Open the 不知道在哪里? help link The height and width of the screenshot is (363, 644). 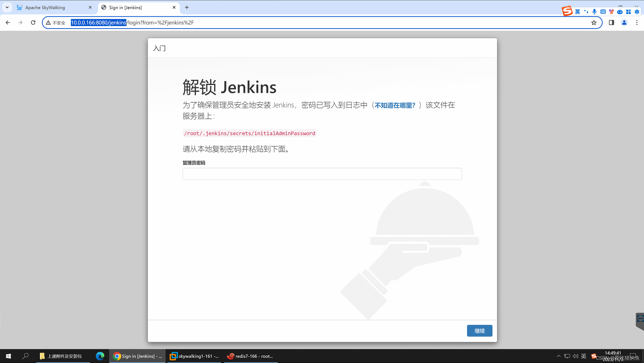tap(395, 105)
